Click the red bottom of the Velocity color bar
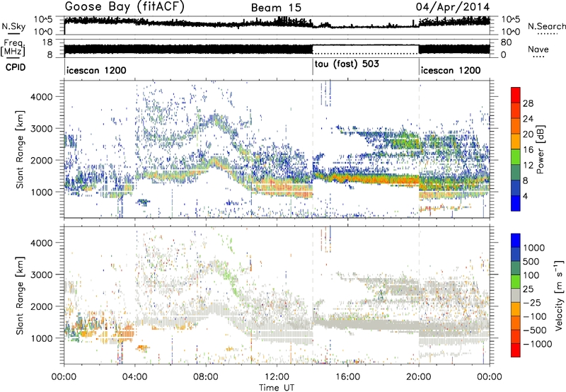The width and height of the screenshot is (566, 392). 516,350
